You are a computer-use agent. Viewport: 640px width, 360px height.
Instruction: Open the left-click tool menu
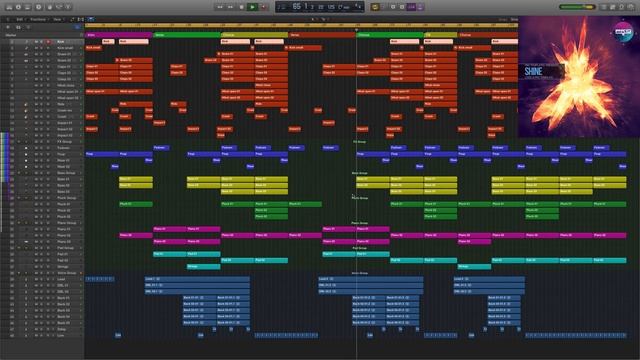pyautogui.click(x=313, y=19)
